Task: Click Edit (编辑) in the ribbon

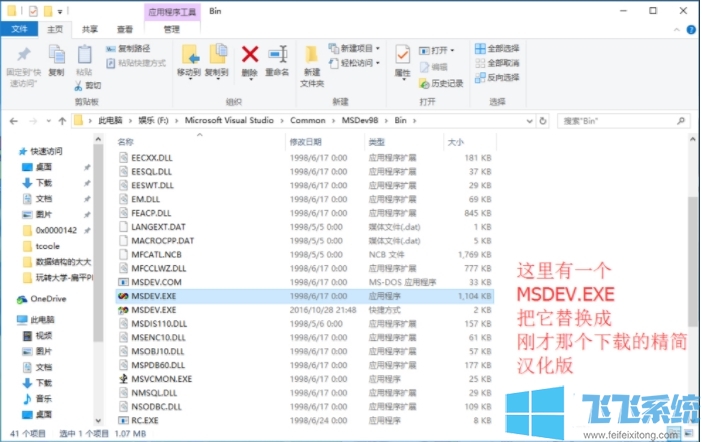Action: click(x=433, y=67)
